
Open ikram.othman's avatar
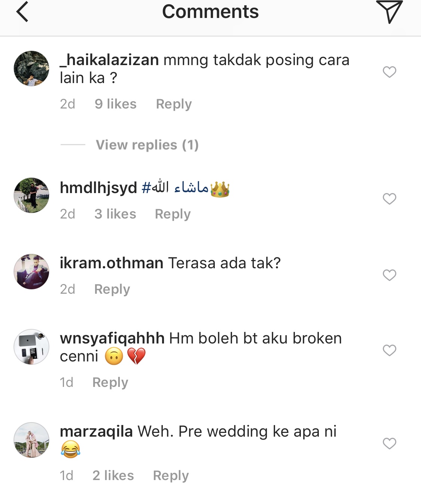pyautogui.click(x=31, y=272)
